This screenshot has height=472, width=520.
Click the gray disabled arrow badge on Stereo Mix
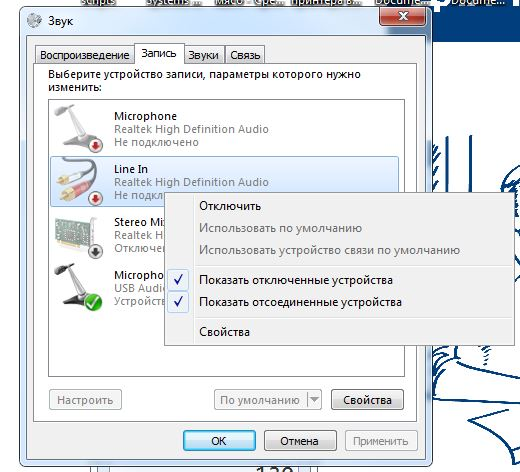pyautogui.click(x=96, y=252)
